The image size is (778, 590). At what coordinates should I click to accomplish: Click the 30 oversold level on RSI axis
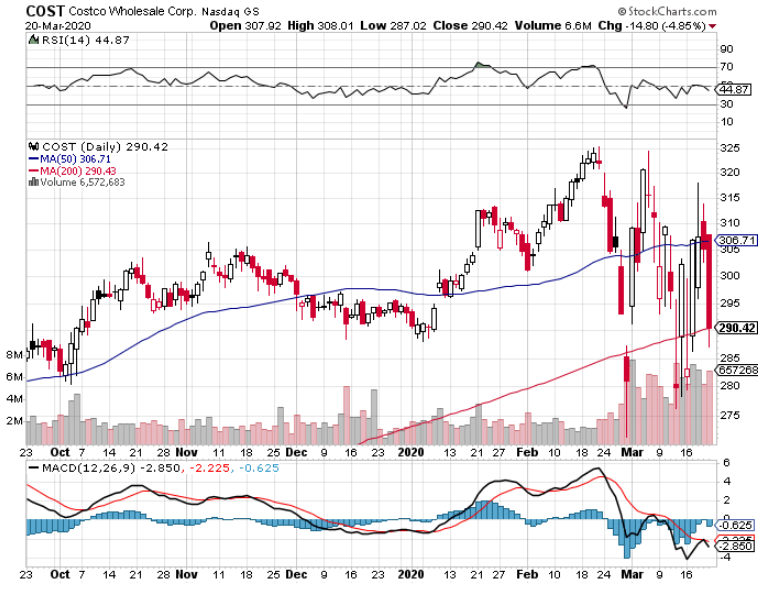[727, 104]
